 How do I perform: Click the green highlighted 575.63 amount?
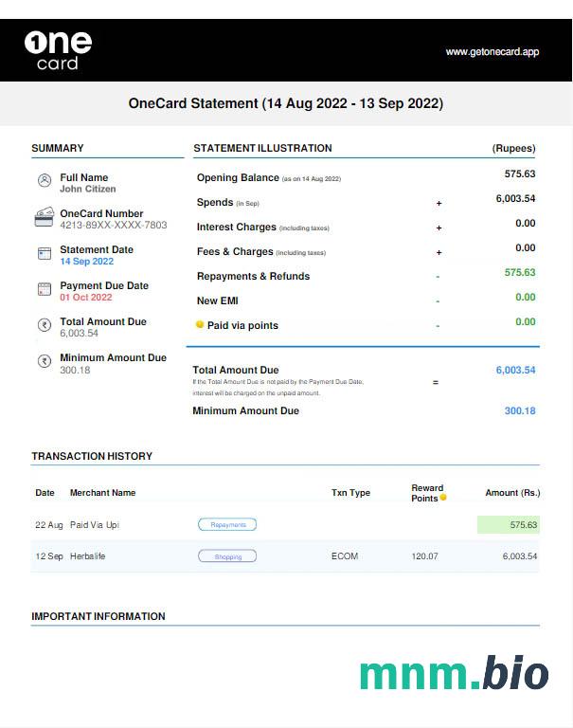[x=509, y=524]
